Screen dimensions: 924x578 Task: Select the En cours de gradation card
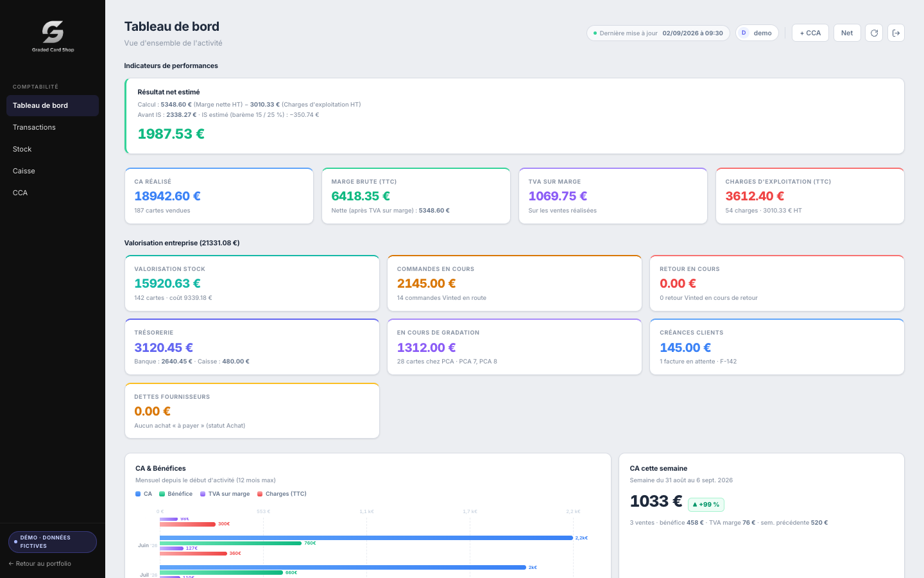point(515,347)
